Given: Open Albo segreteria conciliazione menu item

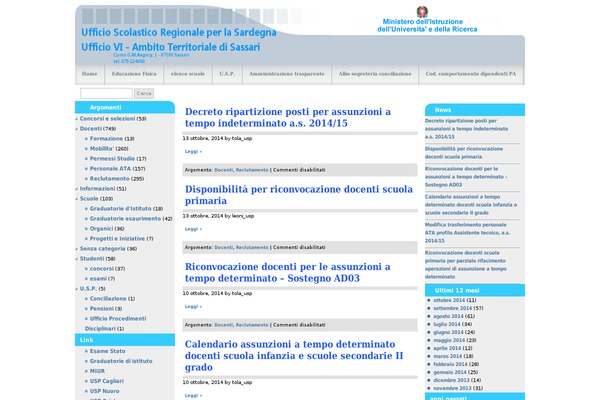Looking at the screenshot, I should [375, 74].
